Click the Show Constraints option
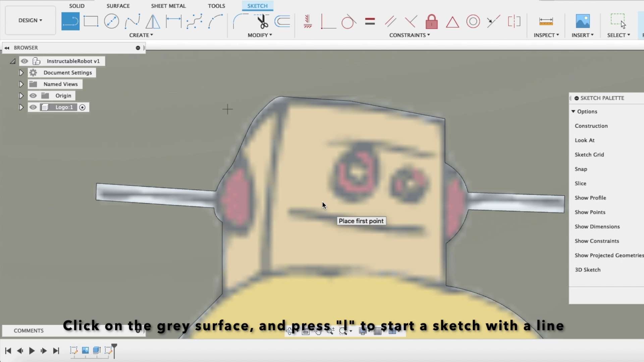The image size is (644, 362). tap(597, 241)
